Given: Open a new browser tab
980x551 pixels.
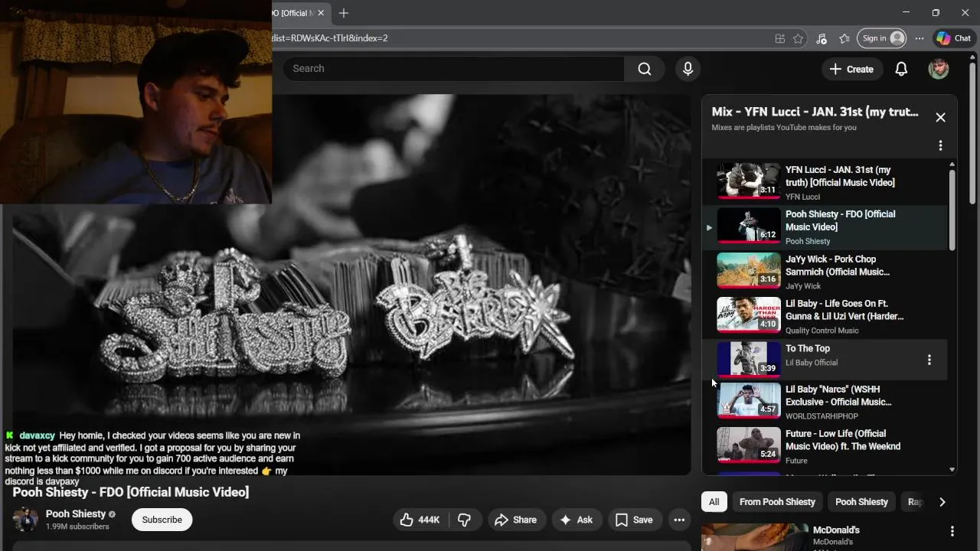Looking at the screenshot, I should (x=344, y=13).
